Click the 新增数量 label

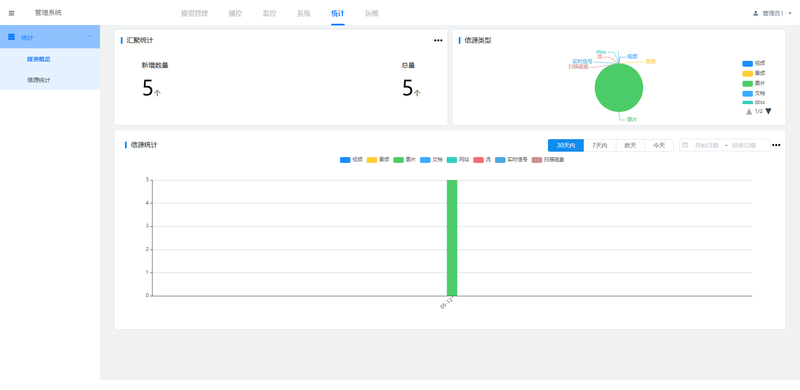[155, 65]
